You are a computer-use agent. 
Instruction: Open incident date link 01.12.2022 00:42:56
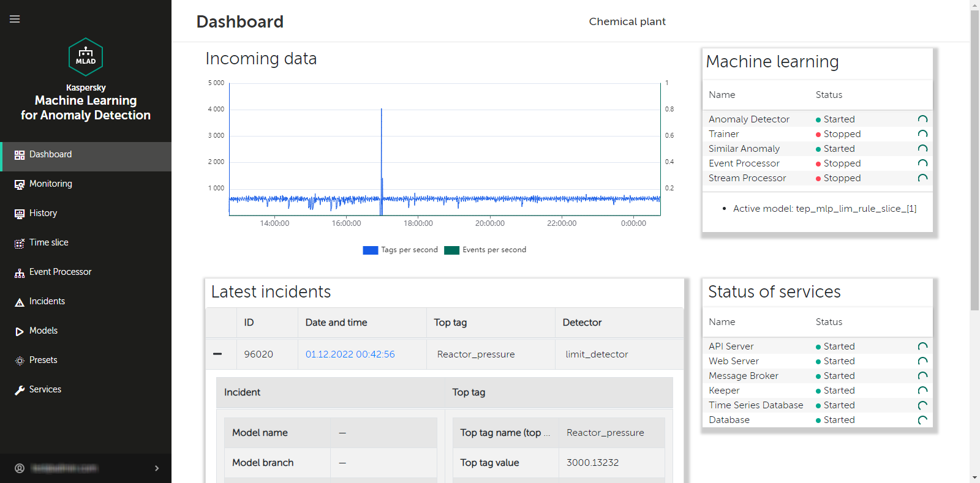350,354
